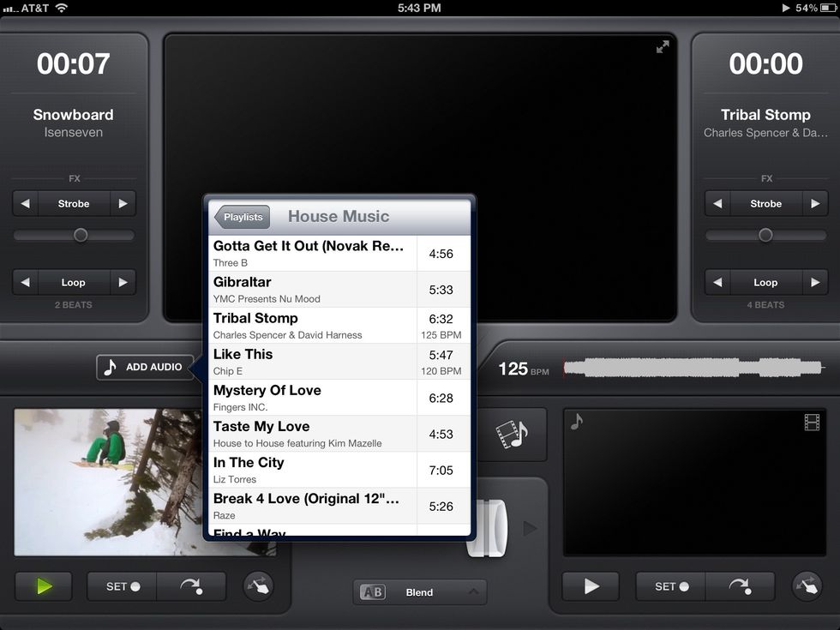Click the music note icon on right deck
840x630 pixels.
tap(576, 421)
